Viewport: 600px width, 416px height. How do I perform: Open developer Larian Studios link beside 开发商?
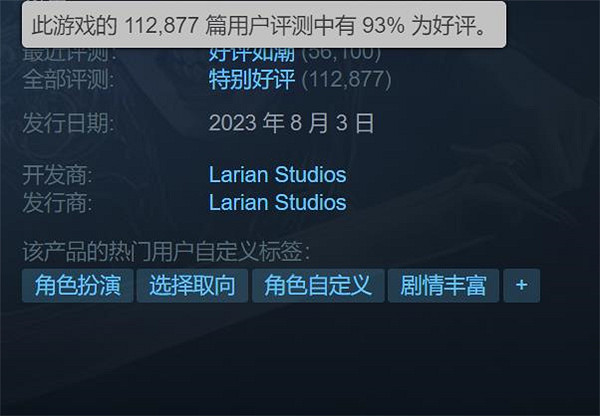coord(277,175)
